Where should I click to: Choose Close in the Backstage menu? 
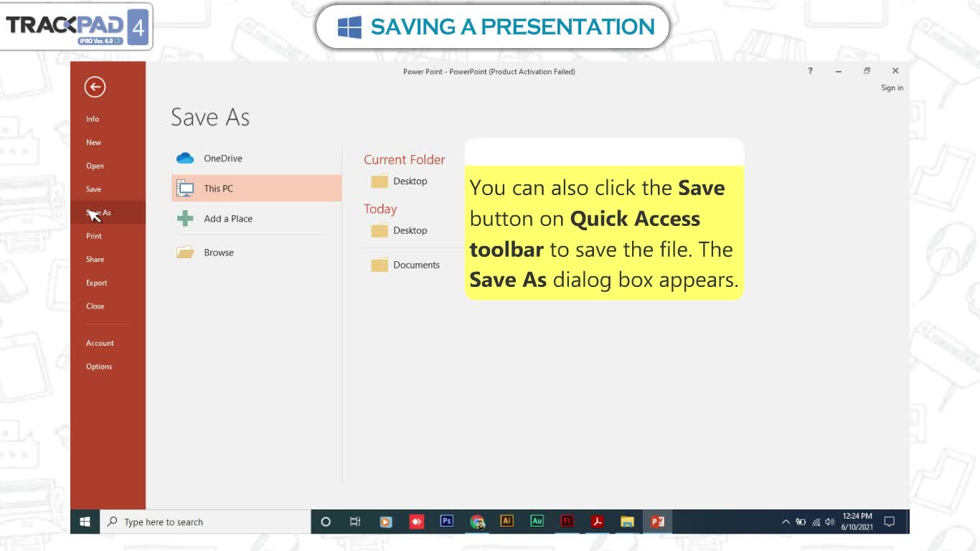(x=95, y=306)
